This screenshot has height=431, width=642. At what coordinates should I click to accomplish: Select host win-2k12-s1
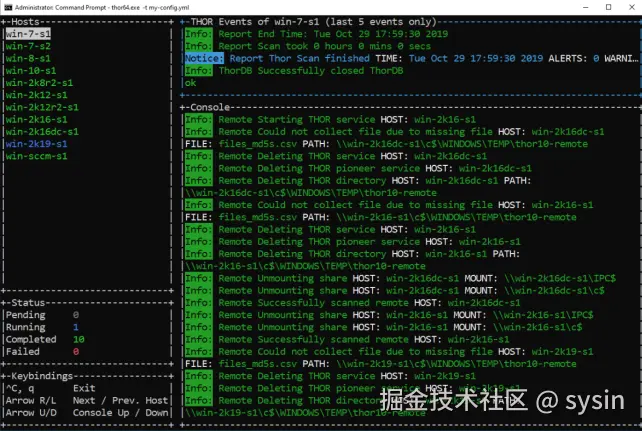[x=36, y=95]
